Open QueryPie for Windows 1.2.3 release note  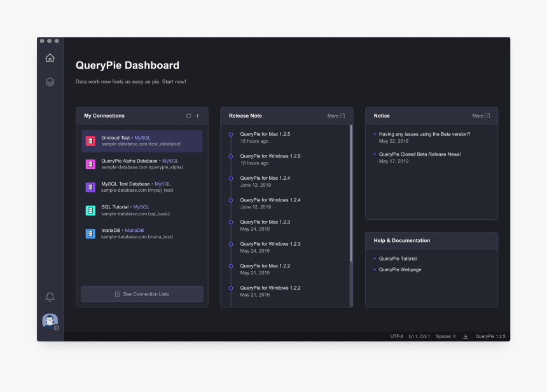(270, 244)
